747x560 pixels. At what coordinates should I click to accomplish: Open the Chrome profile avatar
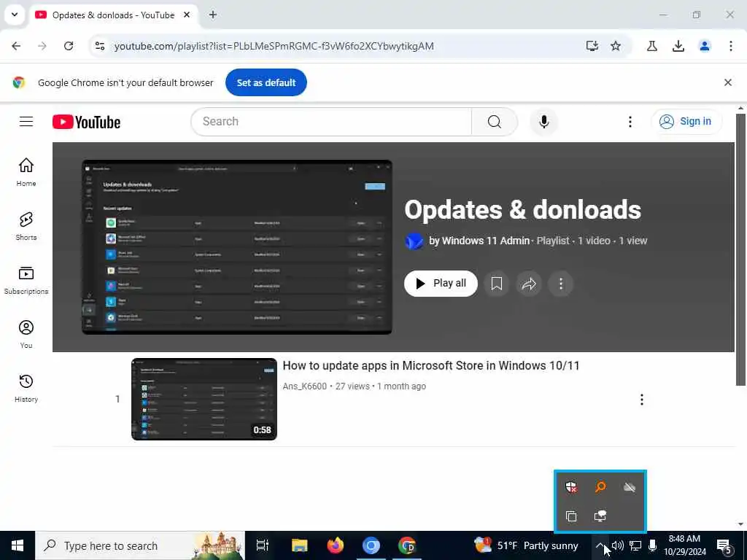click(x=705, y=46)
